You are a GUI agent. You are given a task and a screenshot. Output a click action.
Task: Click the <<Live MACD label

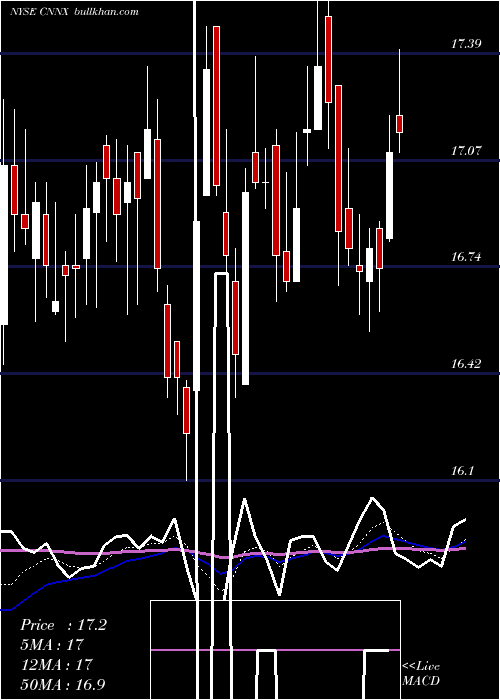(421, 674)
